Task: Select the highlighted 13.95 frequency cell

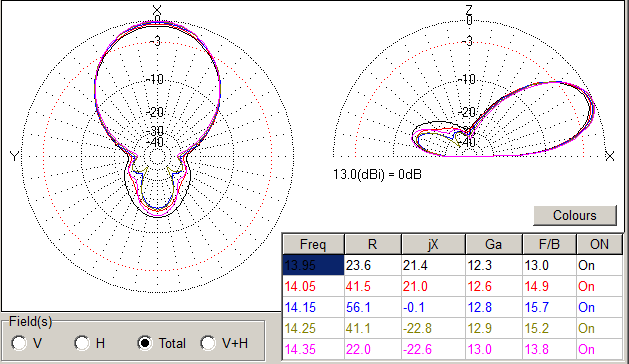Action: [x=313, y=265]
